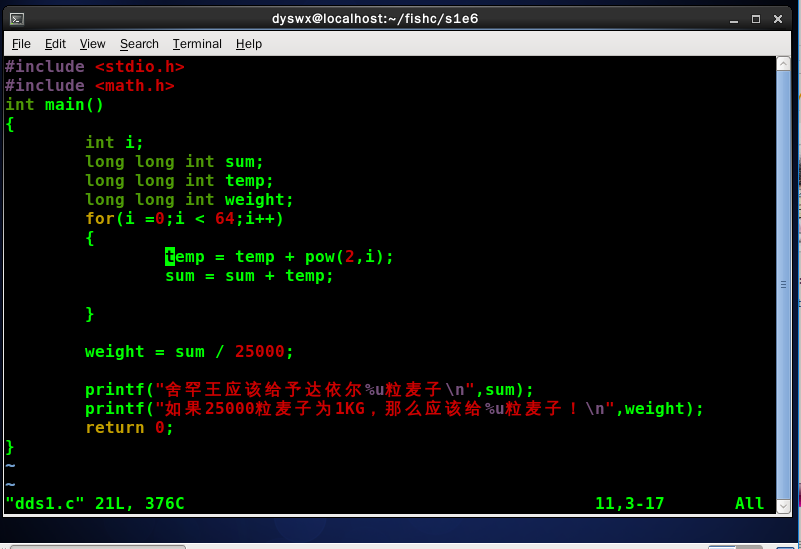Image resolution: width=801 pixels, height=549 pixels.
Task: Click the return 0 statement
Action: pos(130,427)
